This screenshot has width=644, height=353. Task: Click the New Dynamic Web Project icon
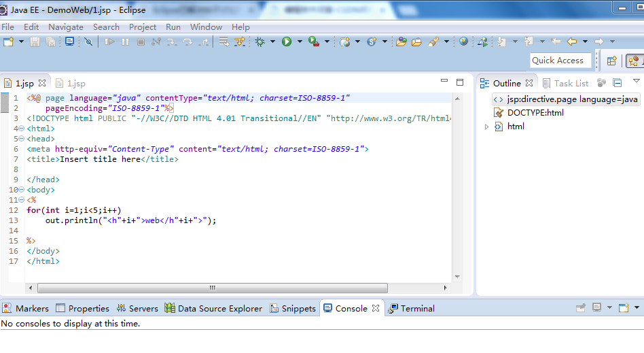tap(344, 41)
